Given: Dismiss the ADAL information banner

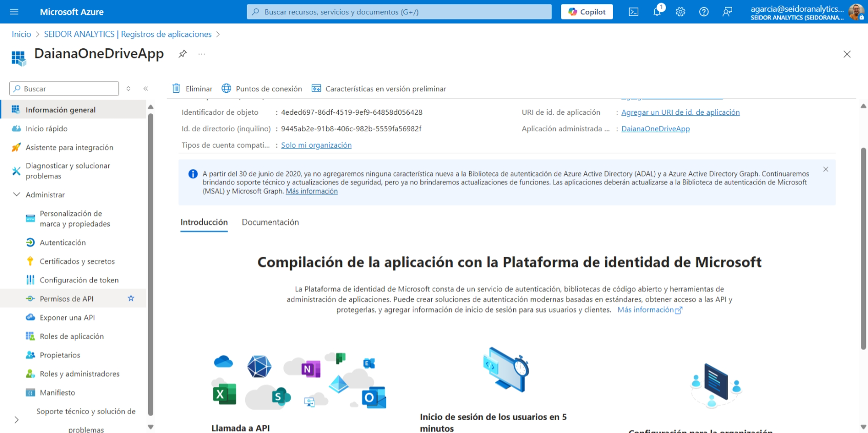Looking at the screenshot, I should click(x=825, y=170).
